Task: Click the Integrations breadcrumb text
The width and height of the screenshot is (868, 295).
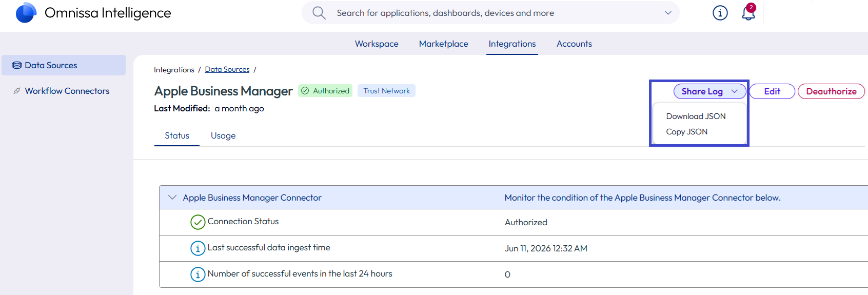Action: (174, 70)
